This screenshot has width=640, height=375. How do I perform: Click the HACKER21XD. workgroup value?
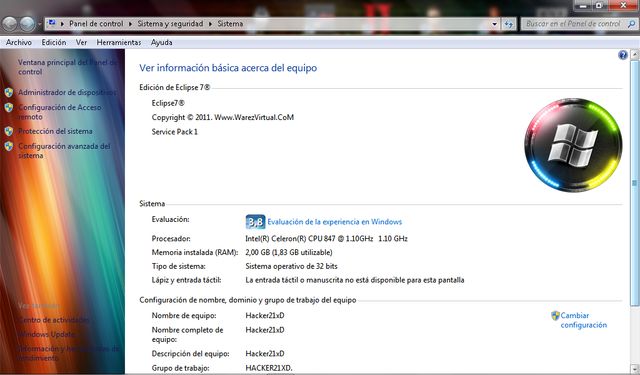269,368
